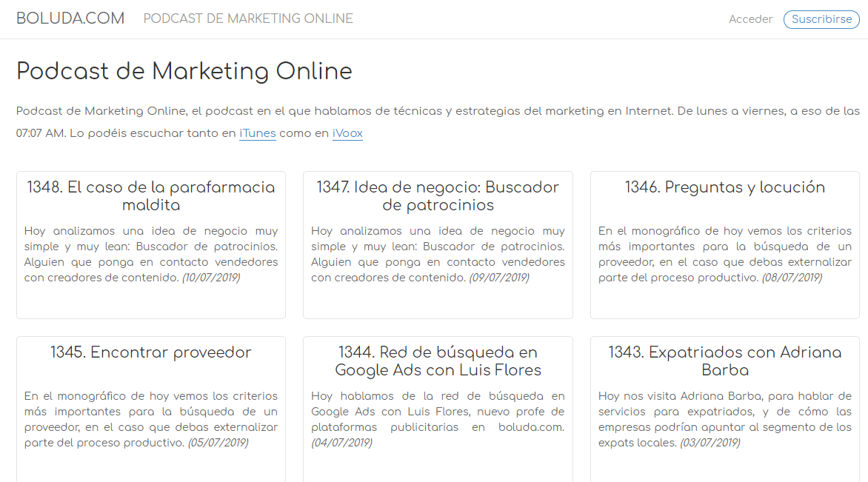This screenshot has width=868, height=482.
Task: Click the date 10/07/2019 in the first card
Action: point(211,278)
